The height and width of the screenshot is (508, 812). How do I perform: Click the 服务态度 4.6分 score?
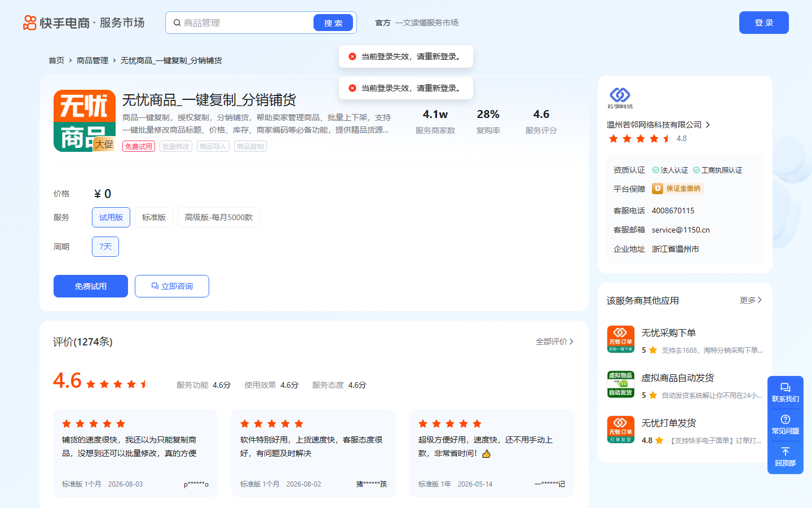click(339, 385)
